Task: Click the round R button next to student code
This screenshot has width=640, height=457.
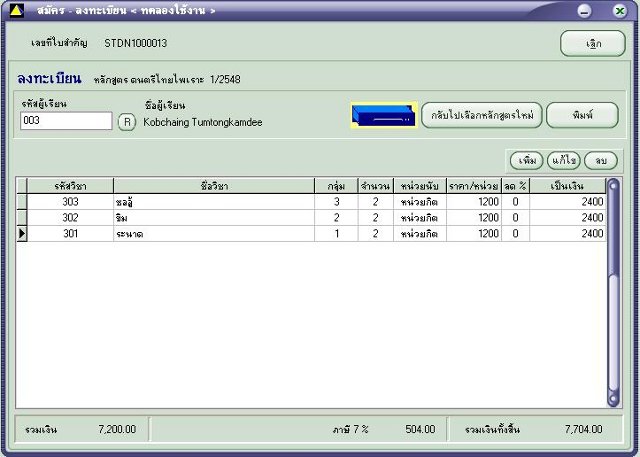Action: tap(127, 122)
